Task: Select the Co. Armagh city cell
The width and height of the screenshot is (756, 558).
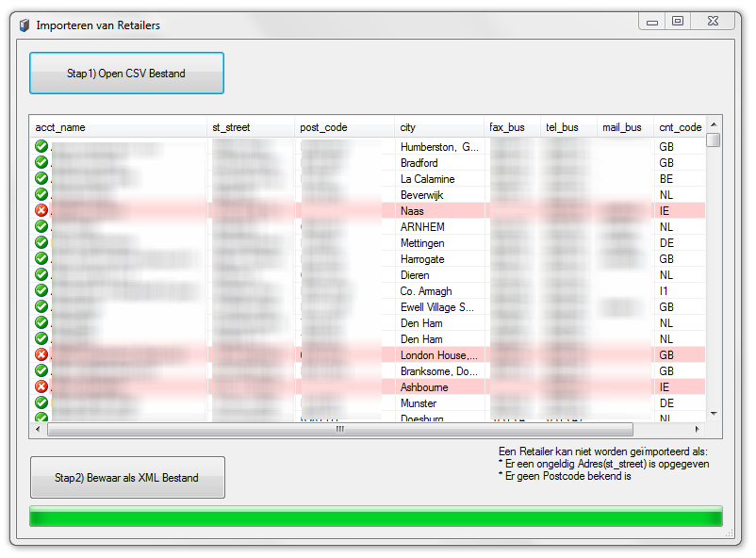Action: pyautogui.click(x=438, y=291)
